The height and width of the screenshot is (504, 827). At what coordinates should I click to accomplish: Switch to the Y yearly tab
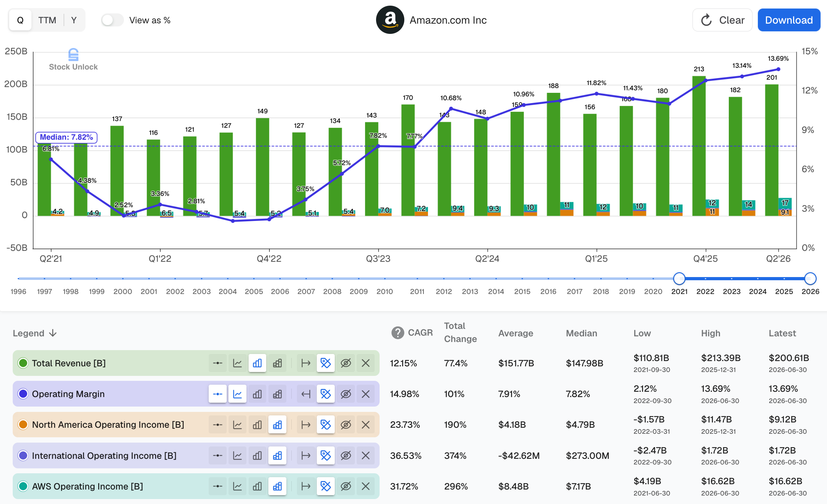click(74, 20)
